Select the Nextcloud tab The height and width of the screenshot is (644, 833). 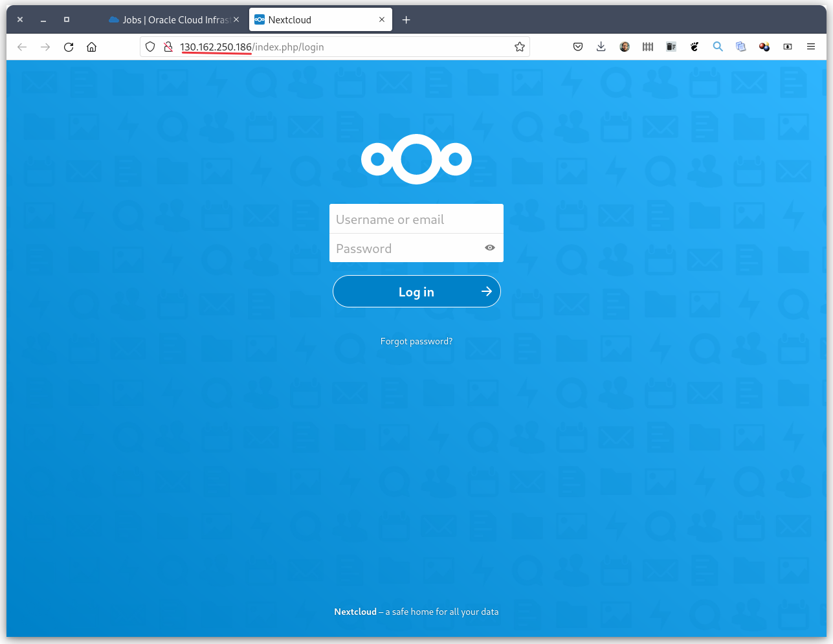(x=320, y=20)
